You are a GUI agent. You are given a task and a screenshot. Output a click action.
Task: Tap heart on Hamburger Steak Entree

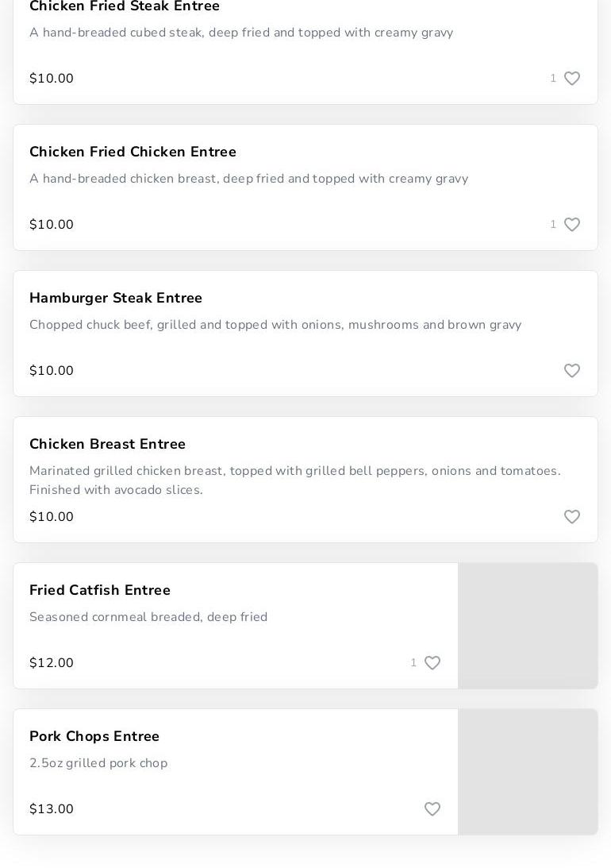[572, 371]
